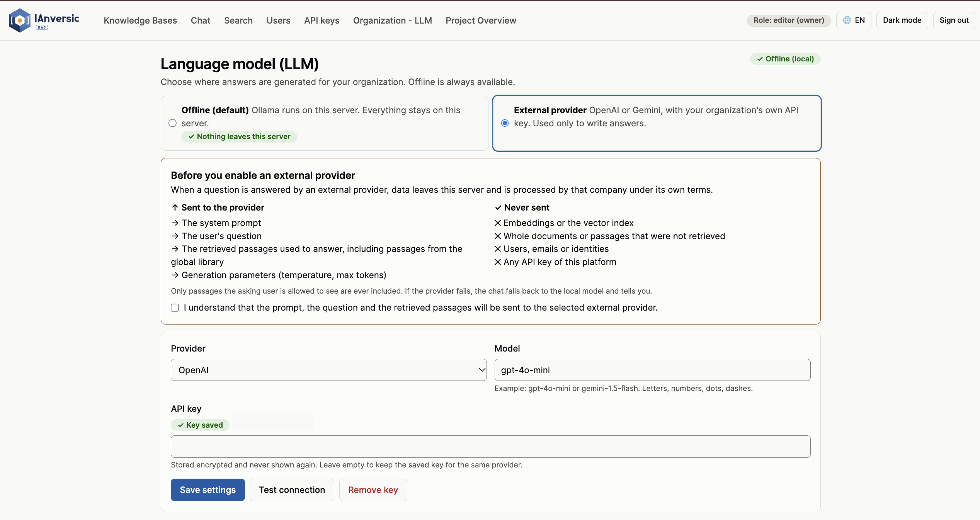This screenshot has width=980, height=520.
Task: Click 'Users, emails or identities' text
Action: (x=556, y=249)
